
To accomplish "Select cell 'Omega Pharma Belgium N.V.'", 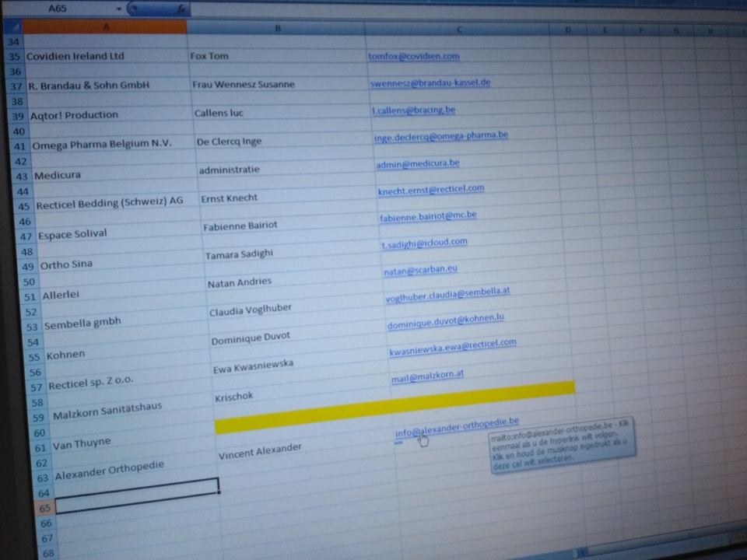I will tap(101, 145).
